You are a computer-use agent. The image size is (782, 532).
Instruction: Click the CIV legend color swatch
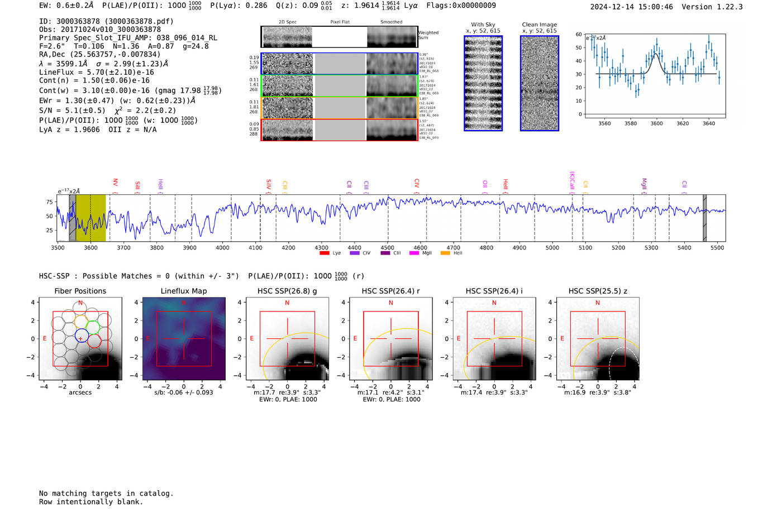coord(354,253)
